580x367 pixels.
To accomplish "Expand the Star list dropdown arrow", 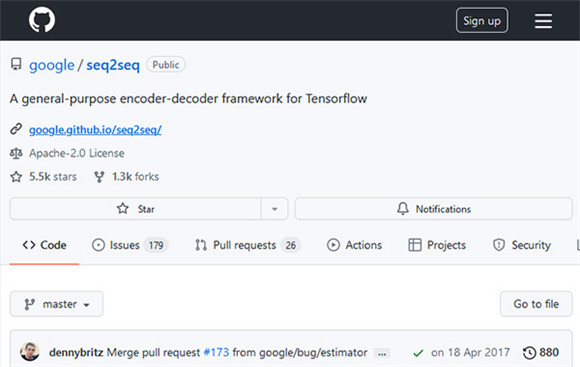I will click(274, 209).
